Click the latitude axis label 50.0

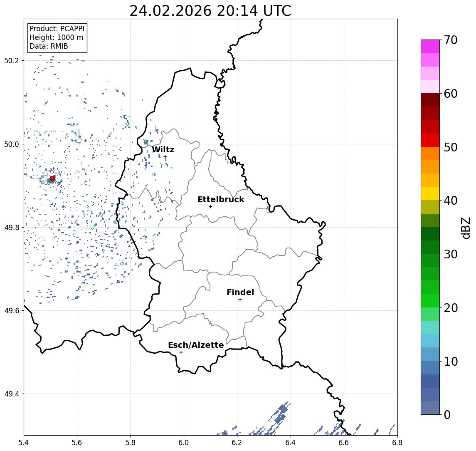pyautogui.click(x=12, y=144)
